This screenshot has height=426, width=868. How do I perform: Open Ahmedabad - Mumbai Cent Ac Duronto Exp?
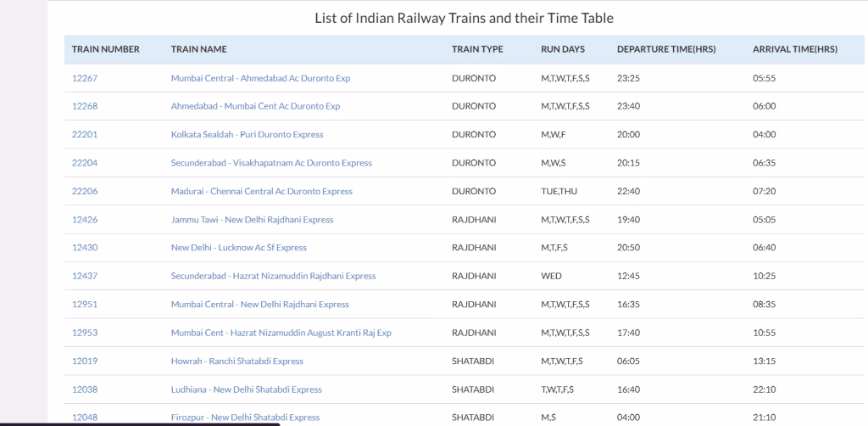tap(256, 106)
